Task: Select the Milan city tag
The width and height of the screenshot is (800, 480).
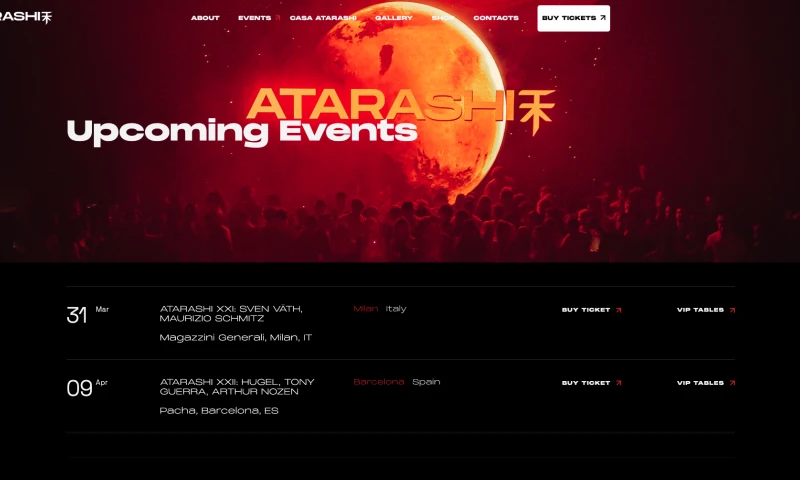Action: tap(366, 309)
